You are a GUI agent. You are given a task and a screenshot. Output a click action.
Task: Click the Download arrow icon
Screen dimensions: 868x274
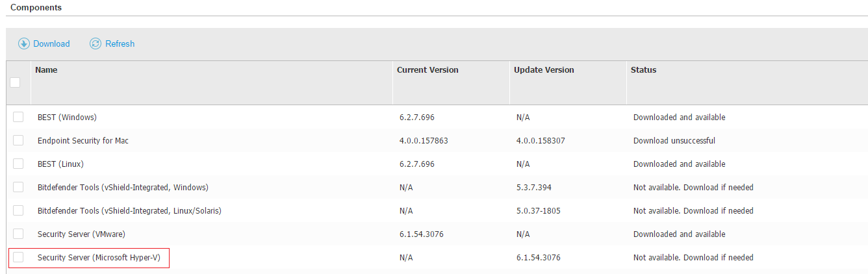24,44
